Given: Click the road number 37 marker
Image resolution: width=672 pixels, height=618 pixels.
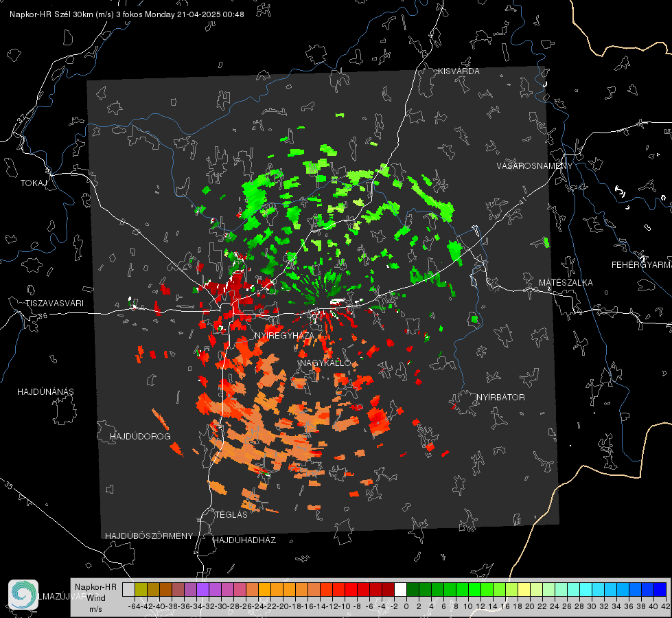Looking at the screenshot, I should [x=21, y=117].
